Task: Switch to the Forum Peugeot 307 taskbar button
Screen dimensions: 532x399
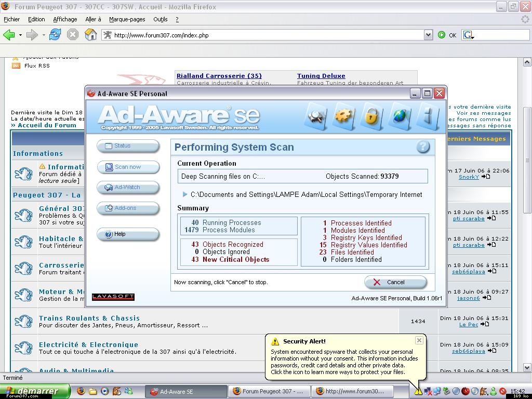Action: point(269,392)
